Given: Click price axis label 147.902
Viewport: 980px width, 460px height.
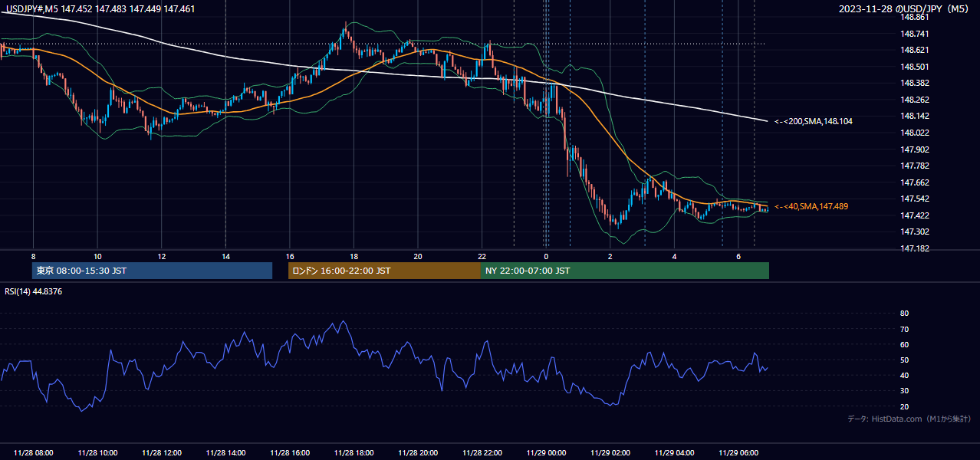Looking at the screenshot, I should coord(916,149).
